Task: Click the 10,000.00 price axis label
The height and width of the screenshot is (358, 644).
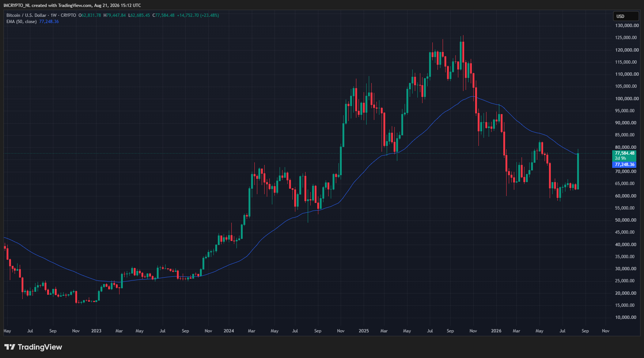Action: [x=626, y=317]
